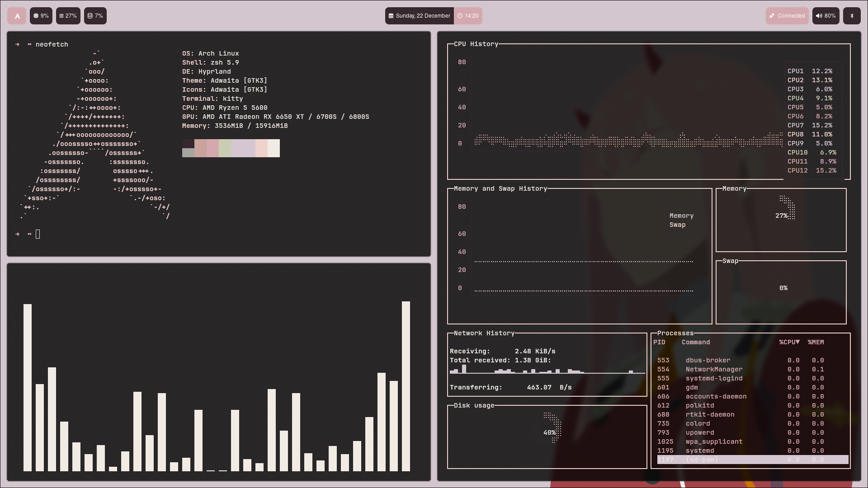Click the volume 80% indicator
The image size is (868, 488).
(826, 16)
